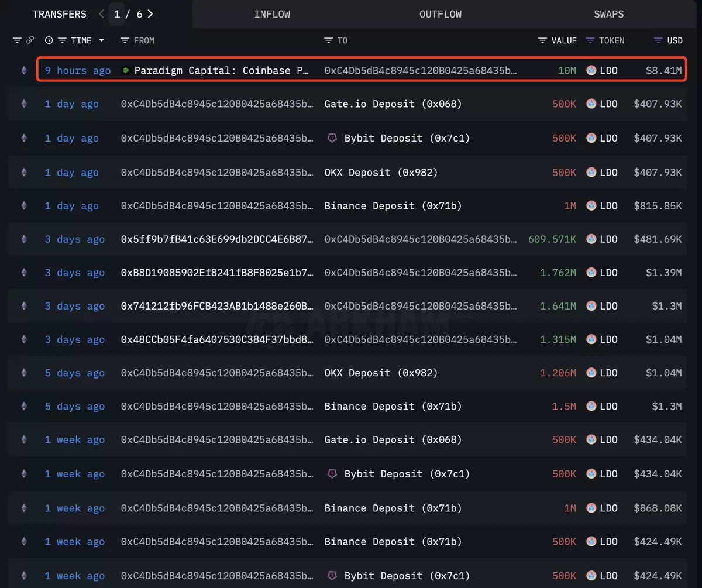Open the TOKEN column filter
This screenshot has width=702, height=588.
tap(590, 40)
